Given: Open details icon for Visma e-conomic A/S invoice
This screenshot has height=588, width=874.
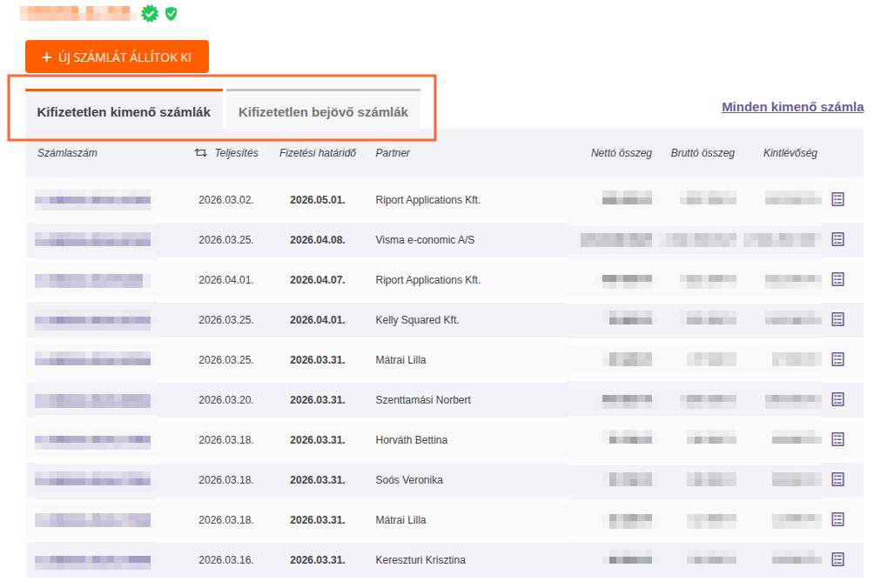Looking at the screenshot, I should pyautogui.click(x=837, y=239).
